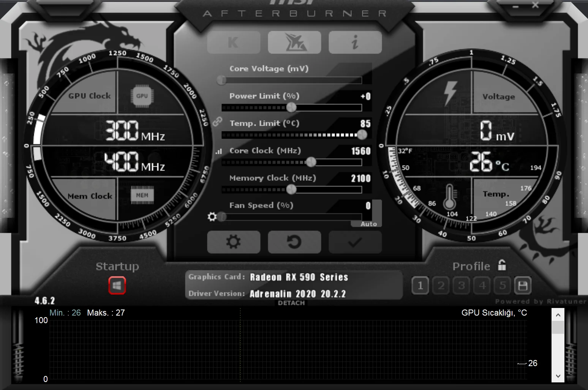The image size is (588, 390).
Task: Toggle the Auto fan speed button
Action: click(x=369, y=224)
